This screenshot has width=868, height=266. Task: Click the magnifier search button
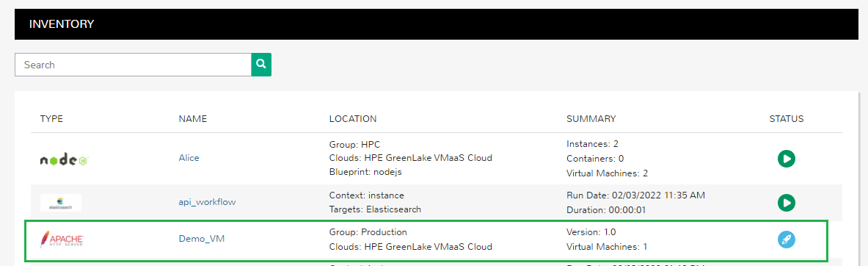(x=261, y=65)
